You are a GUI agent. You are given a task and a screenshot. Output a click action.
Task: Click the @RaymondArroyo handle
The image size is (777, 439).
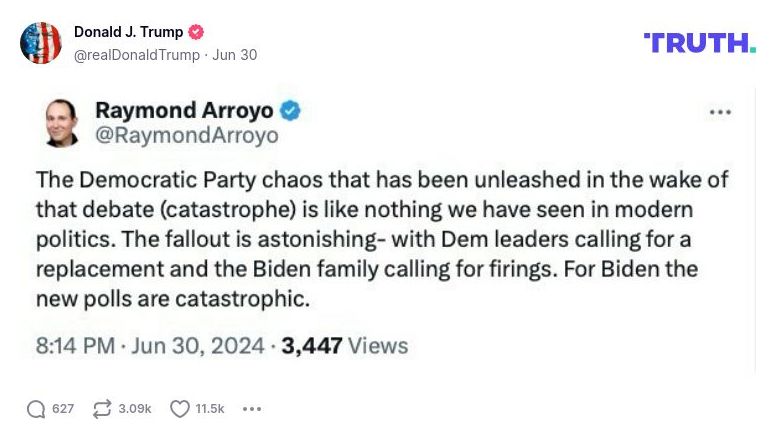tap(186, 135)
